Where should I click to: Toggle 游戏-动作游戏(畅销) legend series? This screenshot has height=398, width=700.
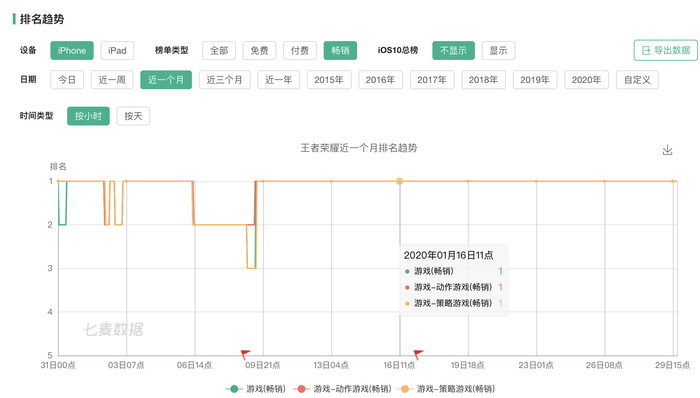coord(343,389)
